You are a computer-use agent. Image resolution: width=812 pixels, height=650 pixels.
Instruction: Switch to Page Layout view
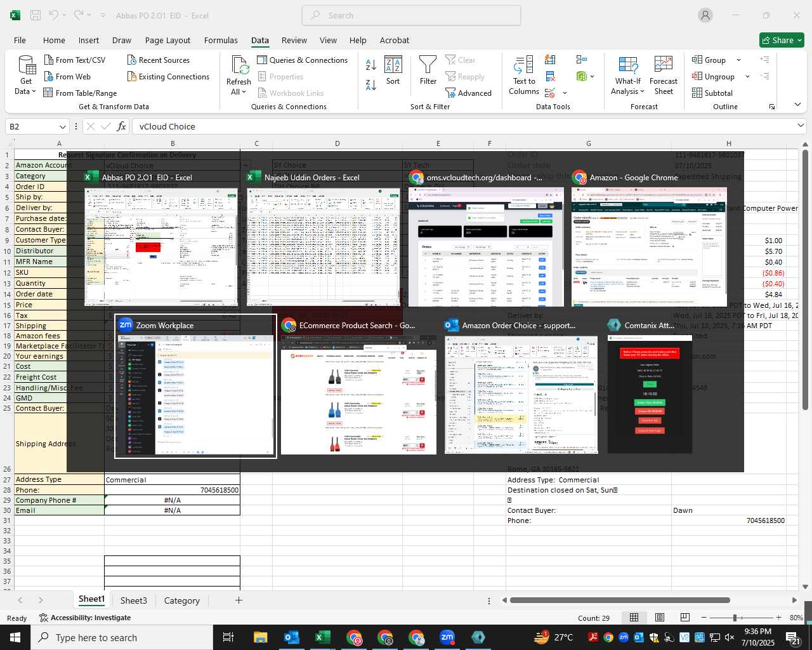659,618
